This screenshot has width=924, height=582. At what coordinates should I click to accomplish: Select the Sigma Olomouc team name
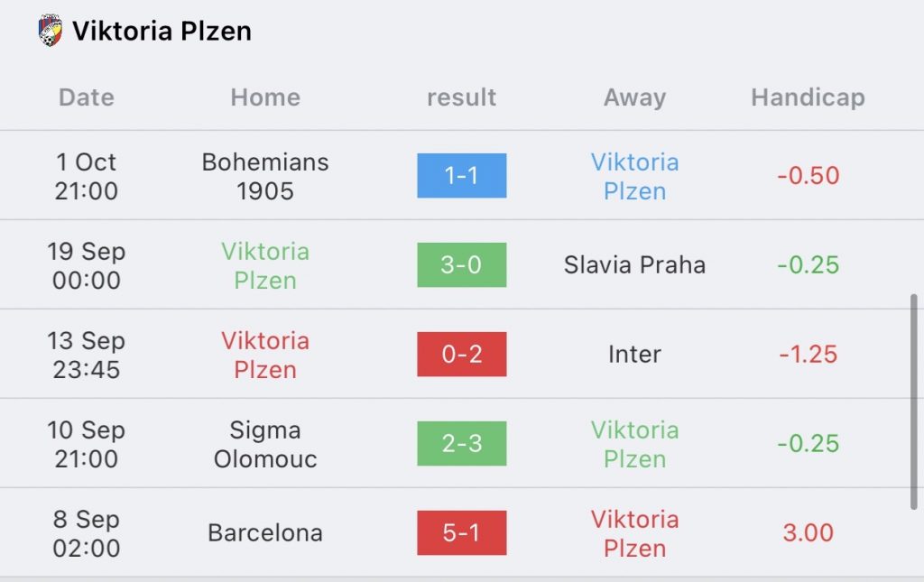265,444
